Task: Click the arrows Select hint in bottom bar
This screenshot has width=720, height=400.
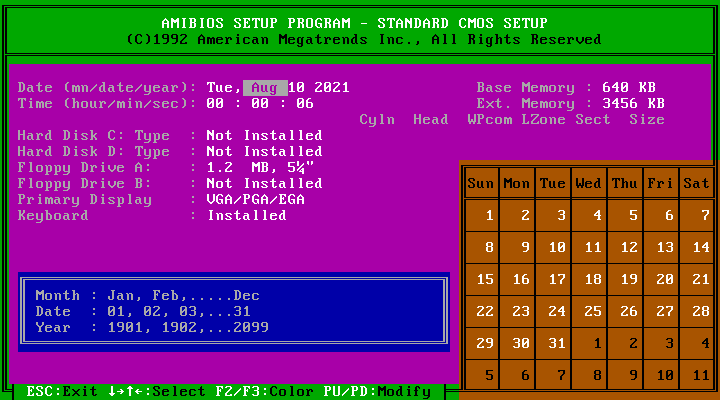Action: pos(157,391)
